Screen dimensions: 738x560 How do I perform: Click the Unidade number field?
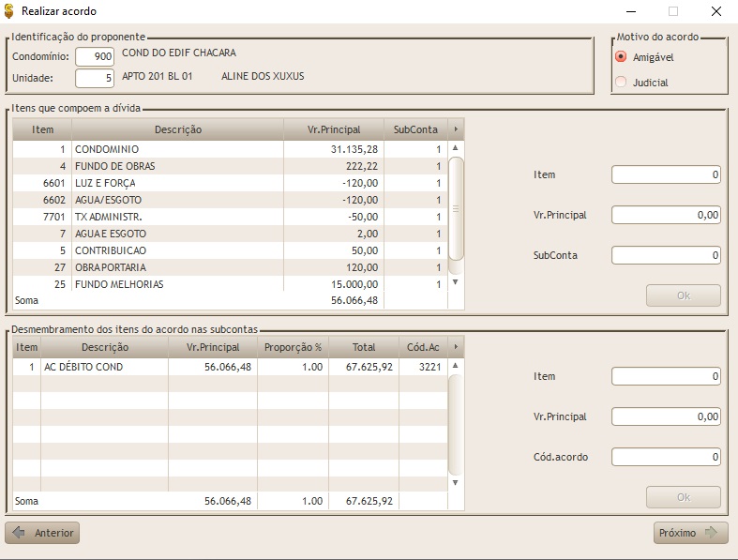point(95,78)
